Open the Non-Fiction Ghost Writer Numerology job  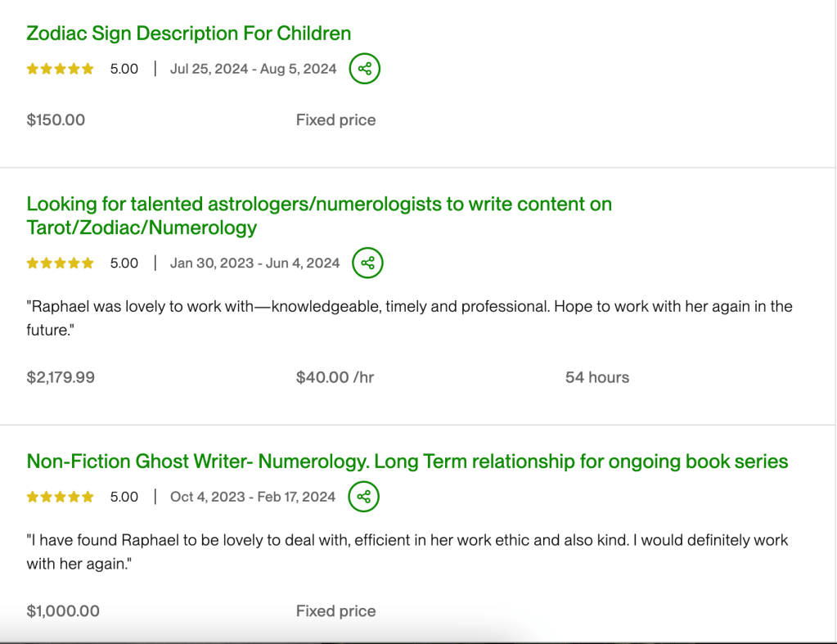click(407, 462)
